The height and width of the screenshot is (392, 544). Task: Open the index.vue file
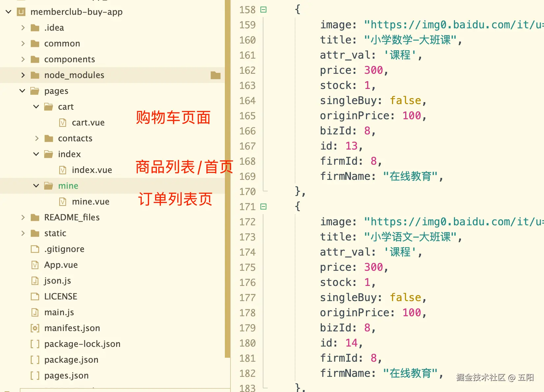92,170
